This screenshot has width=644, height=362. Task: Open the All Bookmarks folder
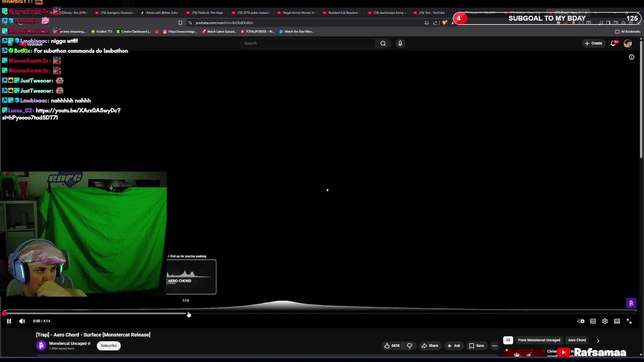627,31
